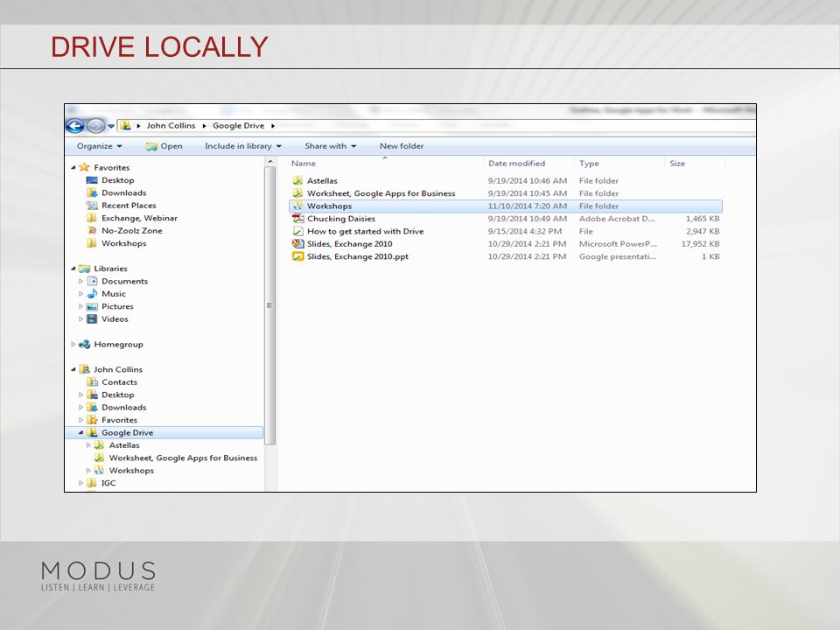Collapse Google Drive in navigation tree
Viewport: 840px width, 630px height.
click(80, 433)
